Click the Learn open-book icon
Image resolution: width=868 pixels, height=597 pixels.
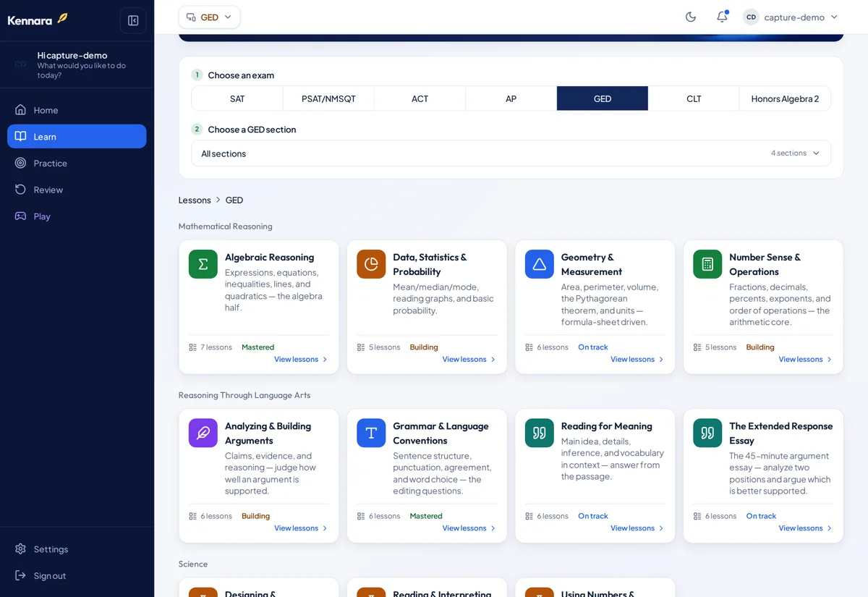pos(20,136)
